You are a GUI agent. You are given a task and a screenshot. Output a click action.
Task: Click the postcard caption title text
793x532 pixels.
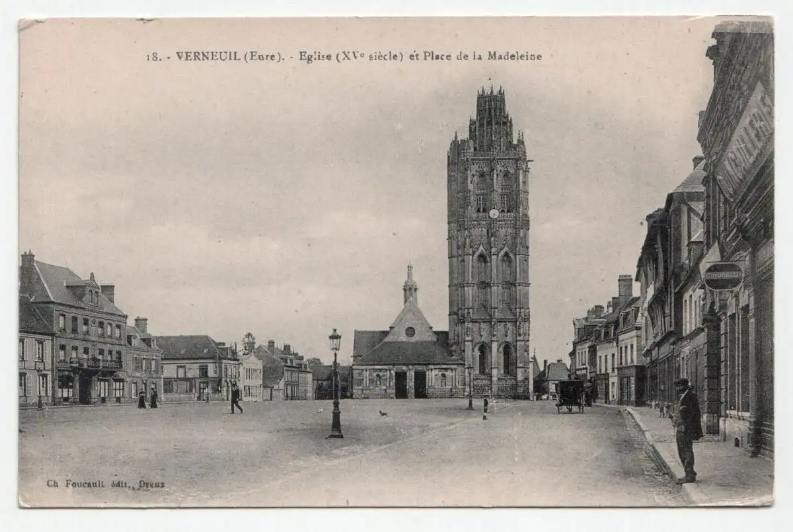click(344, 56)
